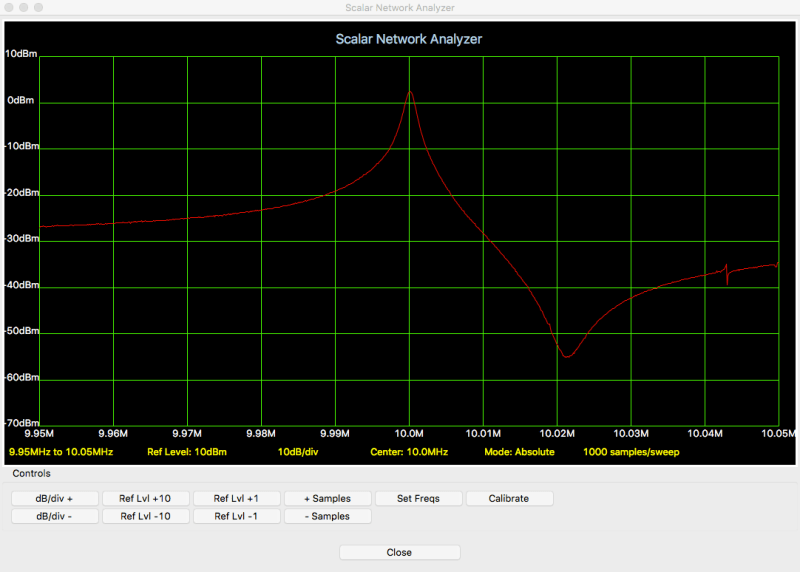Image resolution: width=800 pixels, height=572 pixels.
Task: Raise reference level with Ref Lvl +10
Action: pyautogui.click(x=145, y=498)
